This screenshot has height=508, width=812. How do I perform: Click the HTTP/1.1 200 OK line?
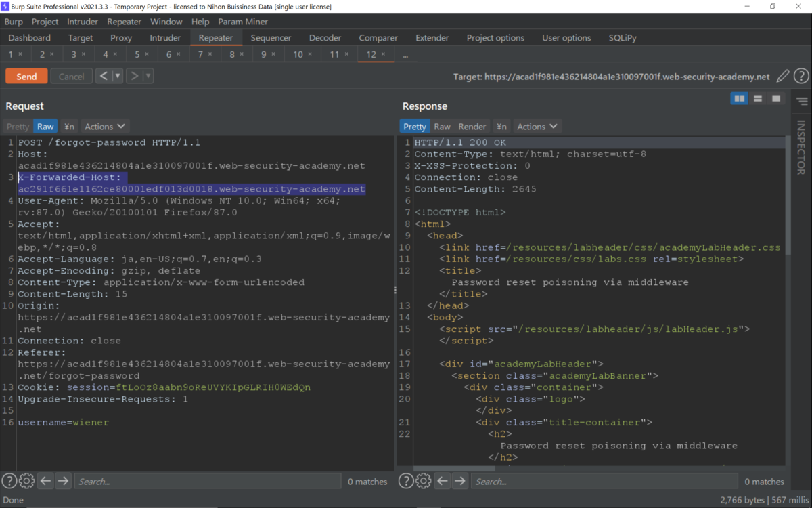click(x=460, y=143)
